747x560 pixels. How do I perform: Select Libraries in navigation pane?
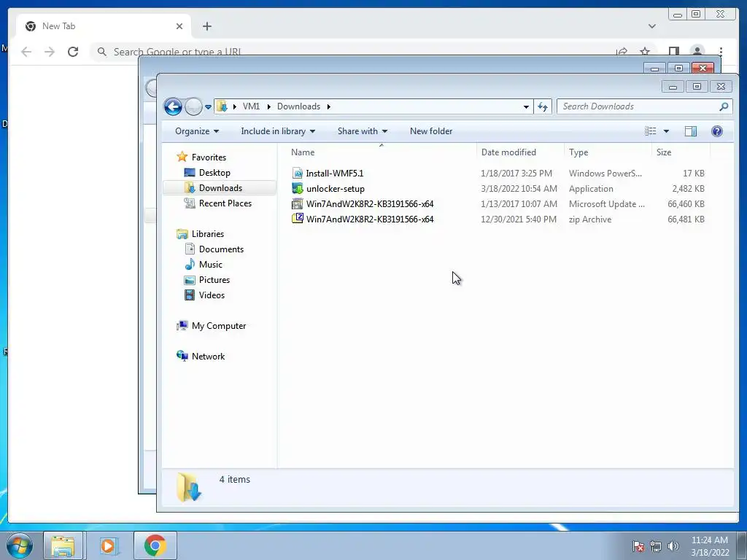(x=208, y=234)
